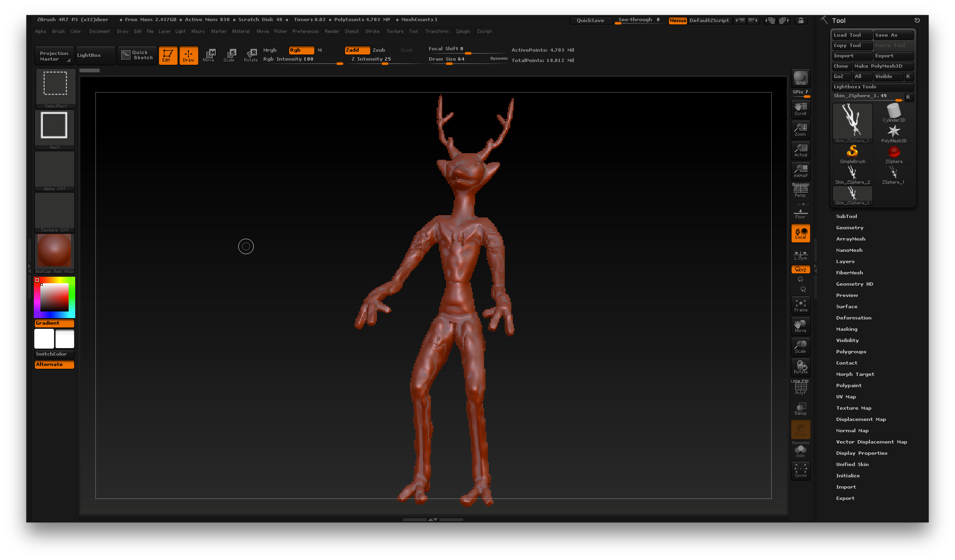Open the Zplugin menu
The height and width of the screenshot is (560, 955).
[x=462, y=31]
